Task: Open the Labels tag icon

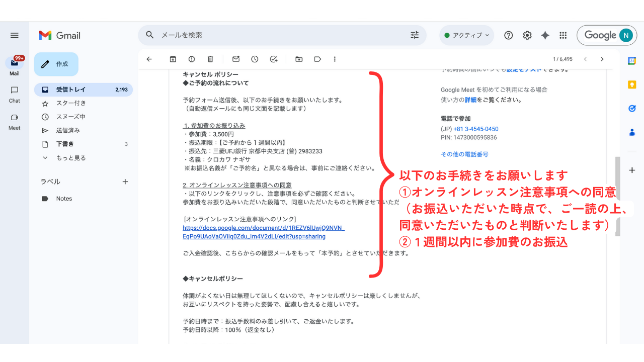Action: [317, 59]
